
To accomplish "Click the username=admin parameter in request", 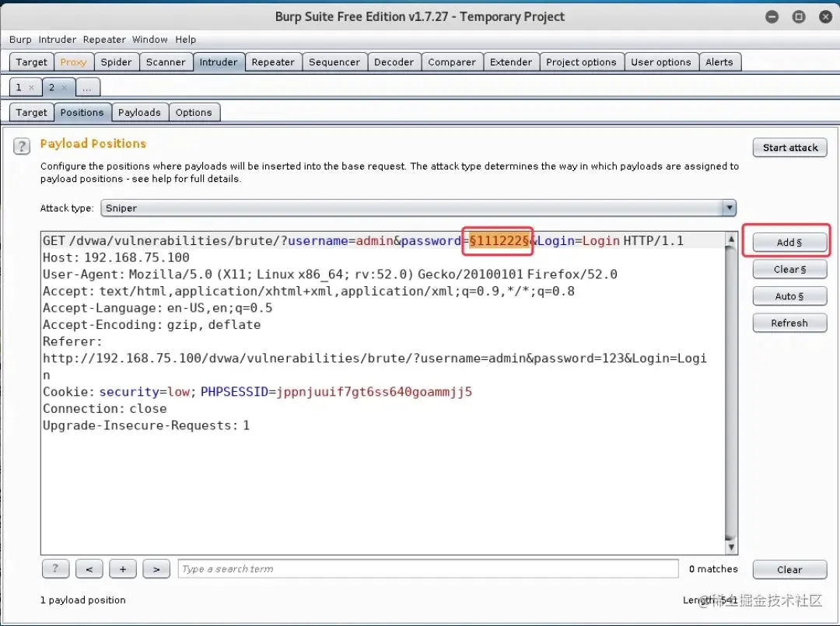I will (341, 241).
